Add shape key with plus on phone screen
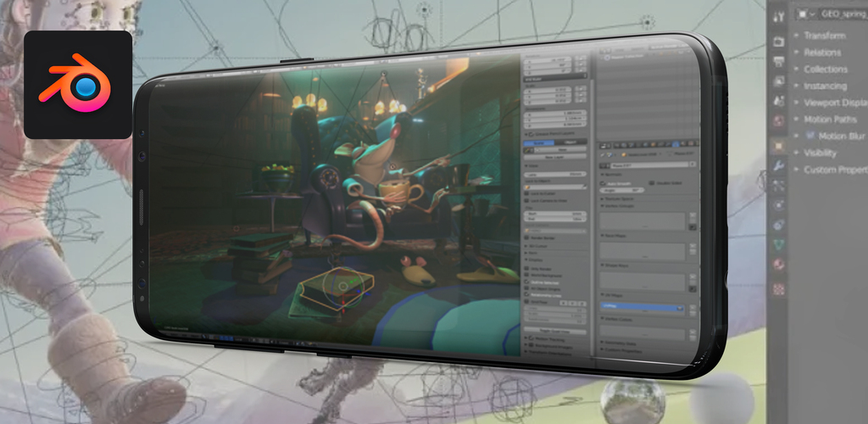The height and width of the screenshot is (424, 868). coord(693,276)
